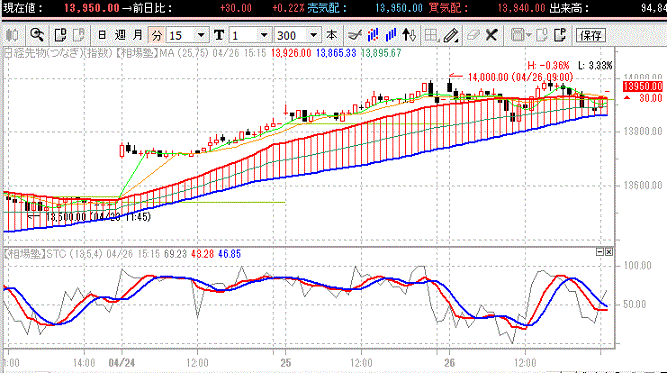Click the 26 date marker on time axis
This screenshot has height=373, width=667.
pyautogui.click(x=449, y=363)
